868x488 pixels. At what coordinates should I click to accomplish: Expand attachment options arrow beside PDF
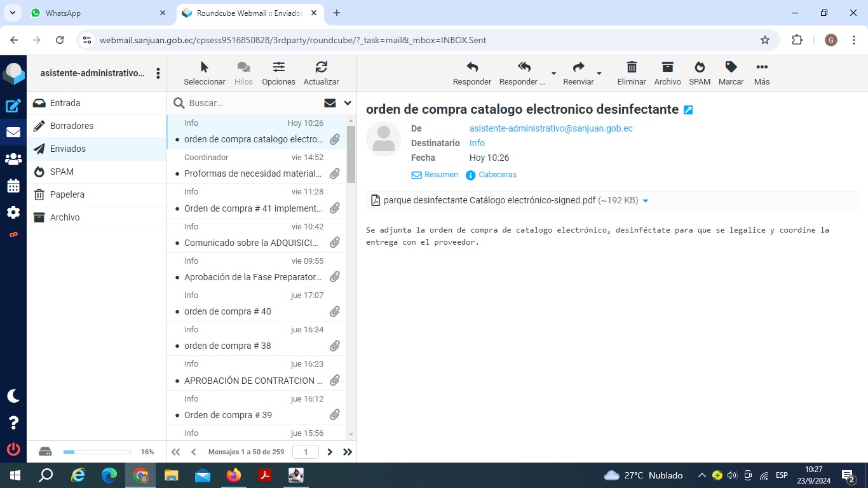tap(646, 201)
